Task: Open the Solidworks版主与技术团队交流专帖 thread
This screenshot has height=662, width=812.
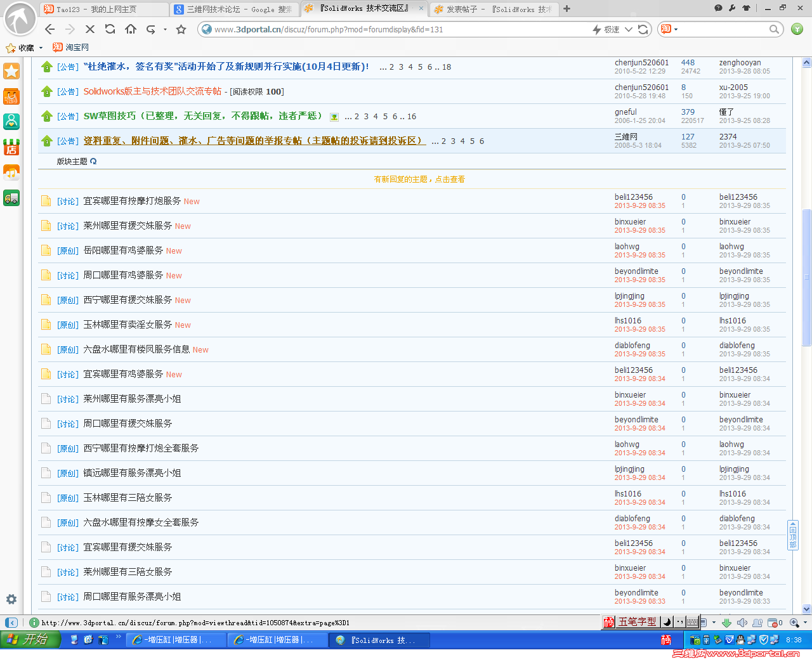Action: [x=152, y=91]
